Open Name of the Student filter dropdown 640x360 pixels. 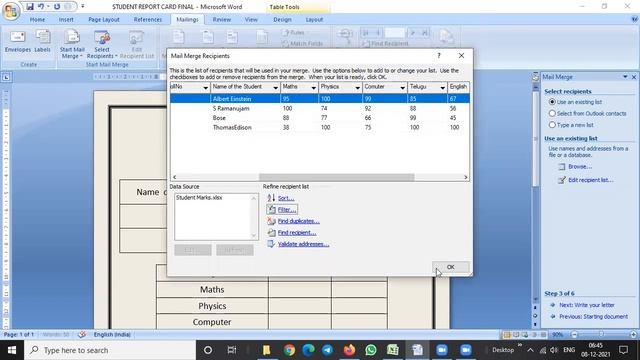tap(276, 87)
